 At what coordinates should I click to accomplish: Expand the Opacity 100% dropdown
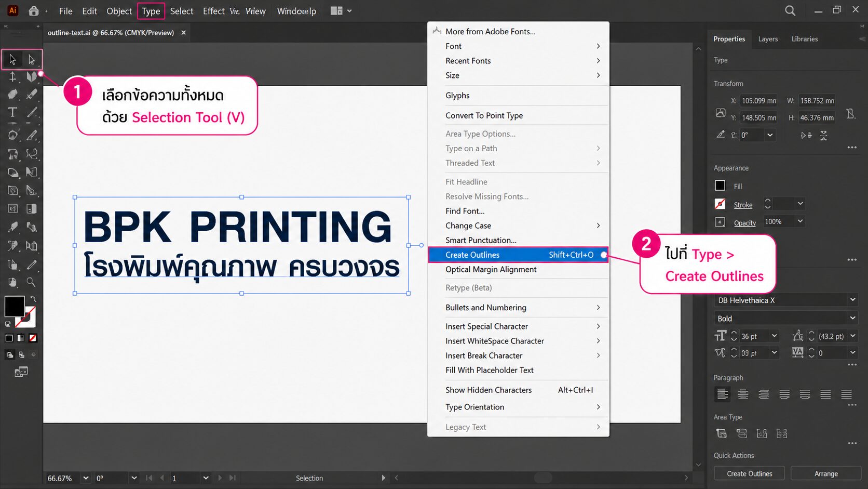coord(800,221)
